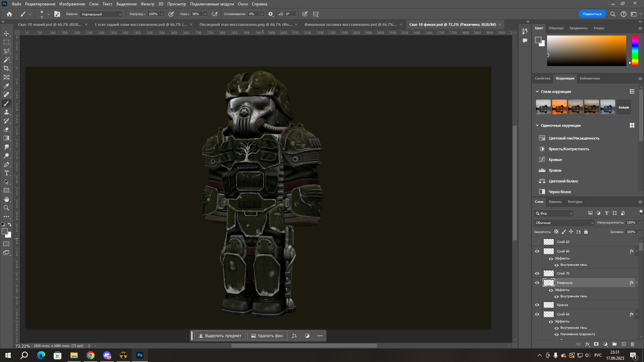This screenshot has width=644, height=362.
Task: Collapse effects of Слой 60
Action: (637, 251)
